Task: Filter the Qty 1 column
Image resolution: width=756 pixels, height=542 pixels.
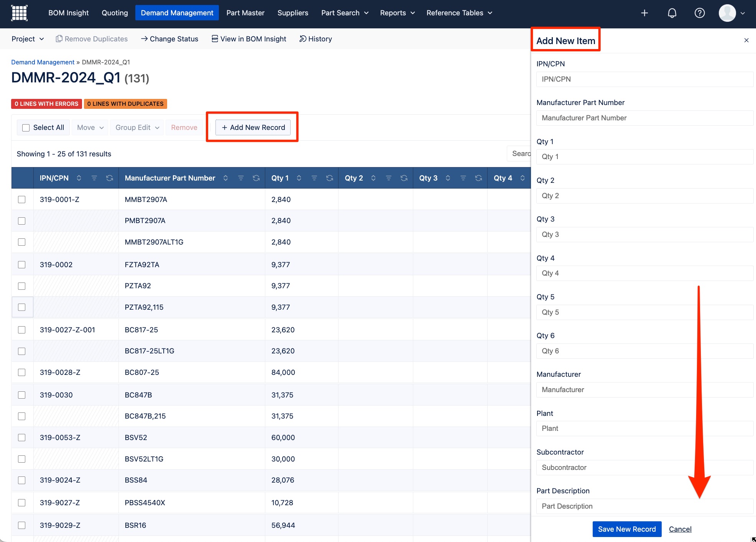Action: [x=314, y=178]
